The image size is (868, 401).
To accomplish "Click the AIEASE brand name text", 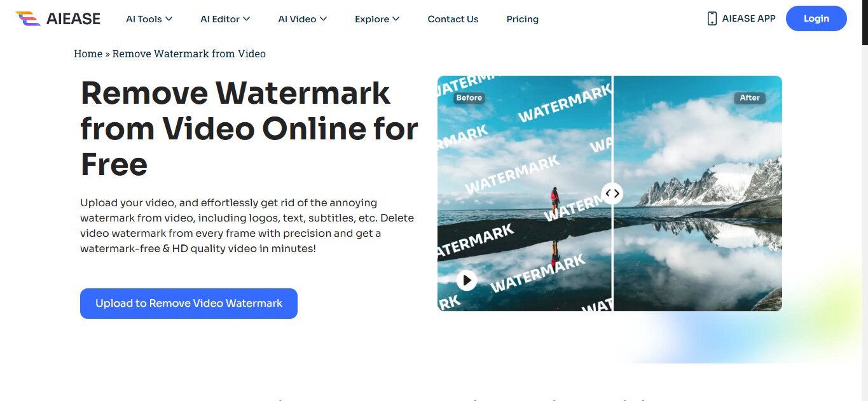I will point(73,19).
